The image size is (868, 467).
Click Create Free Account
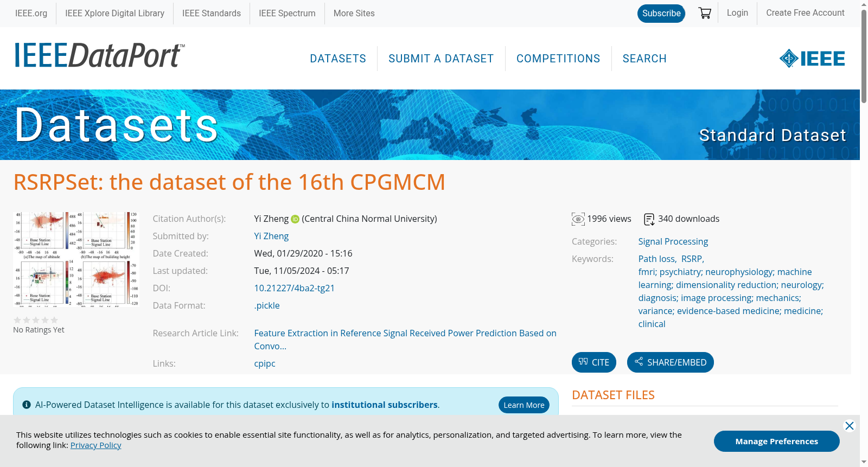pos(805,13)
